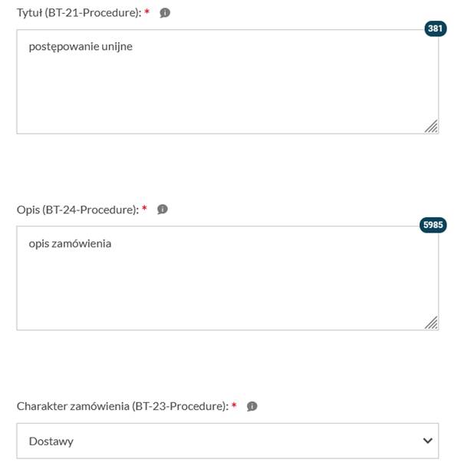
Task: Click red asterisk next to Tytuł label
Action: click(x=147, y=12)
